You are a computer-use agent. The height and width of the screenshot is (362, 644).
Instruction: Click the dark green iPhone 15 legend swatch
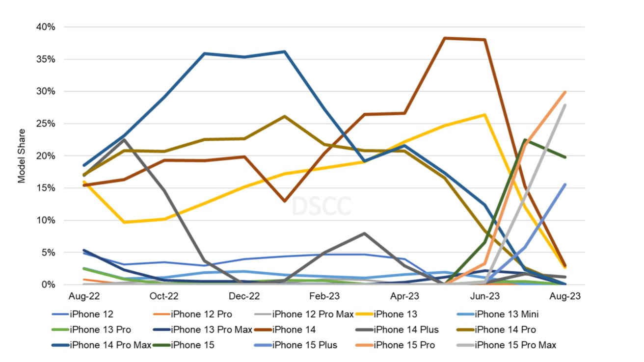click(x=160, y=345)
